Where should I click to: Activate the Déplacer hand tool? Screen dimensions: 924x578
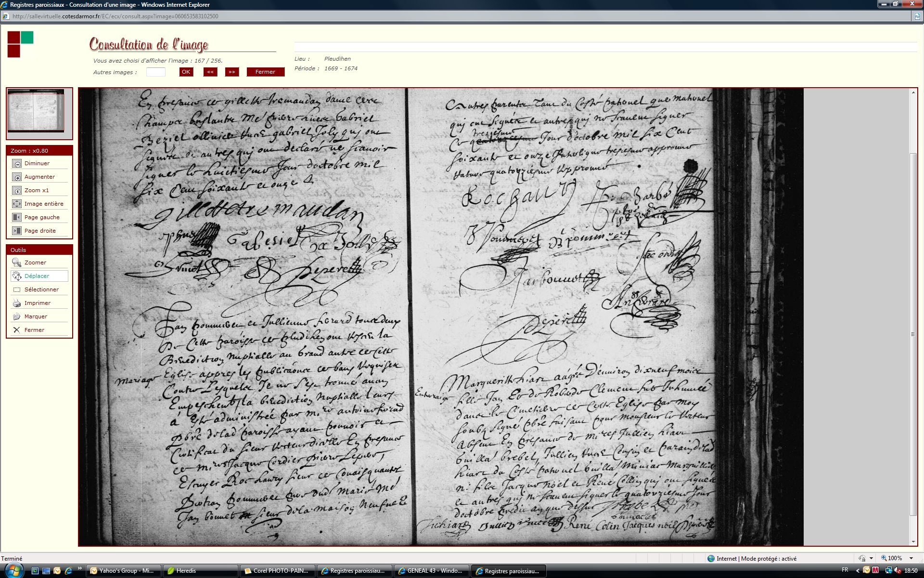click(x=17, y=276)
